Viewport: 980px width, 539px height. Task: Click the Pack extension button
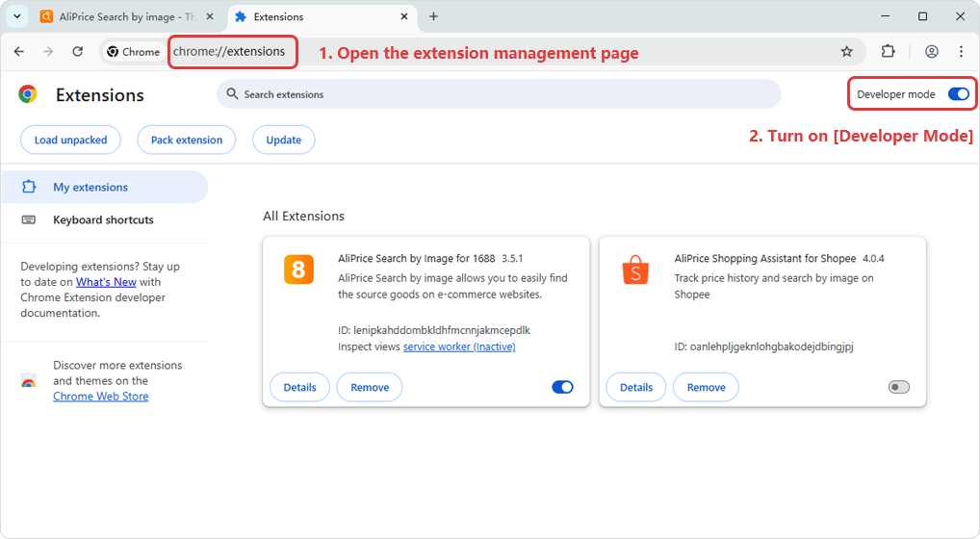[x=187, y=140]
